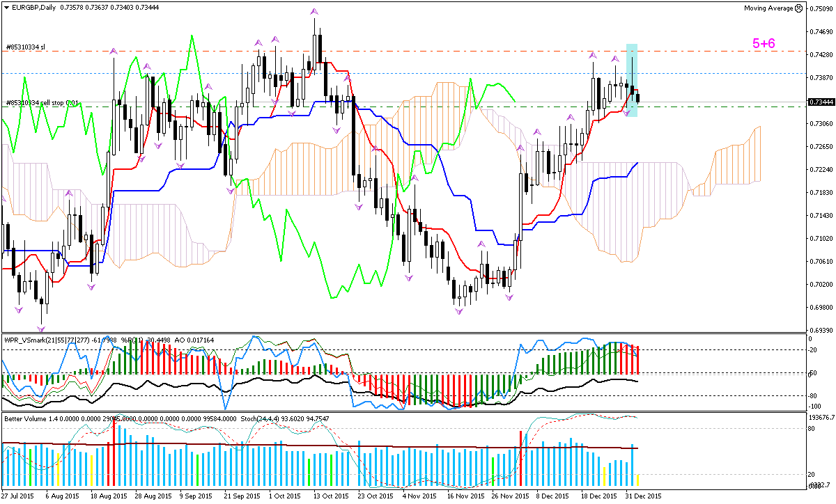Click the '26 Nov 2015' date label
Screen dimensions: 836x504
[509, 496]
